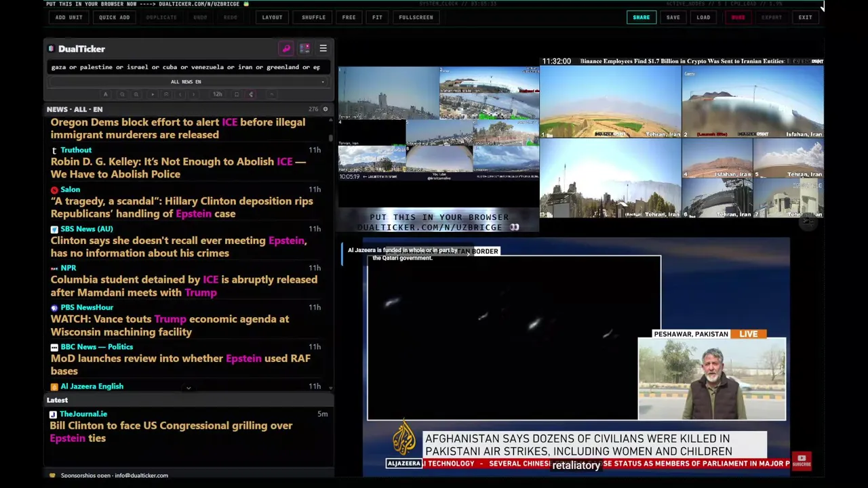Click the play ticker icon
Viewport: 868px width, 488px height.
pos(152,94)
